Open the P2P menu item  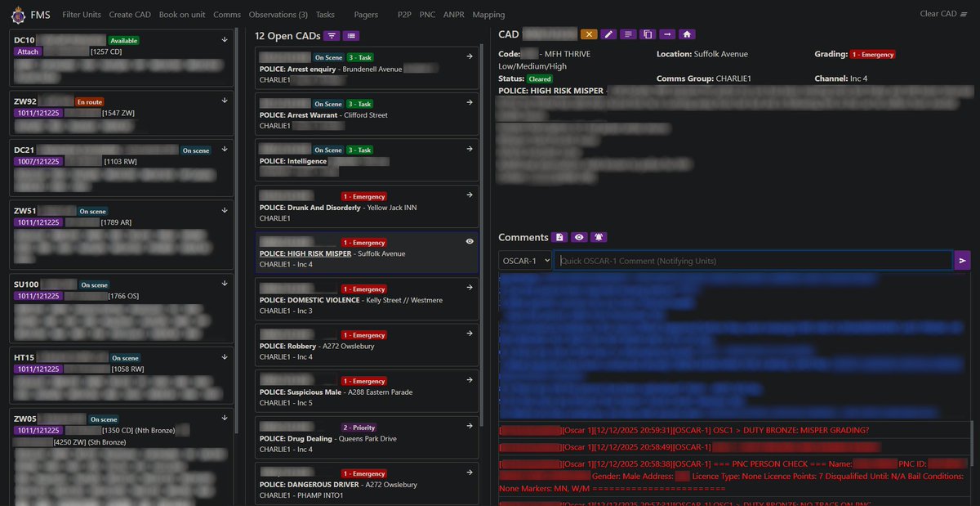coord(404,15)
